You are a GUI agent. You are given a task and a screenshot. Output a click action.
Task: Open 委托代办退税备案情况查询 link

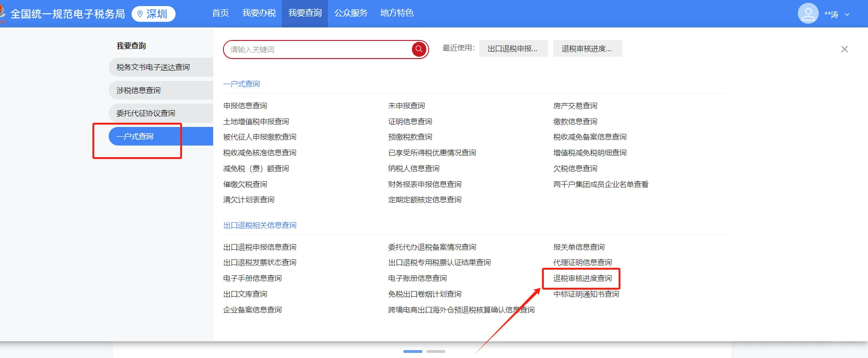432,247
